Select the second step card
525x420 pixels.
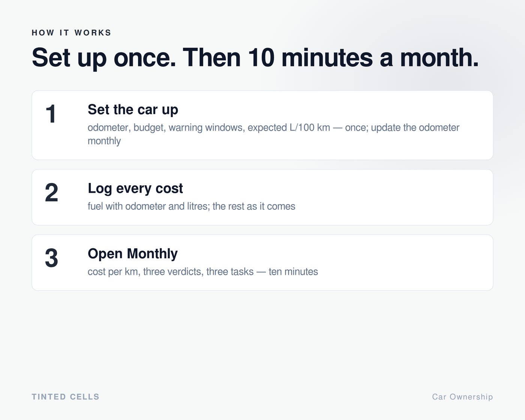pos(262,197)
